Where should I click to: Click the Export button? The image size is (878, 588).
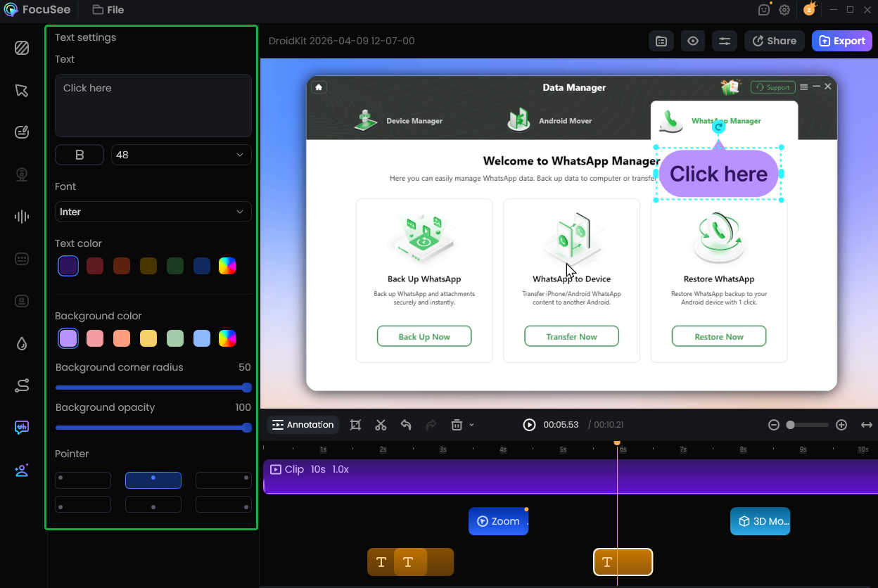(841, 41)
